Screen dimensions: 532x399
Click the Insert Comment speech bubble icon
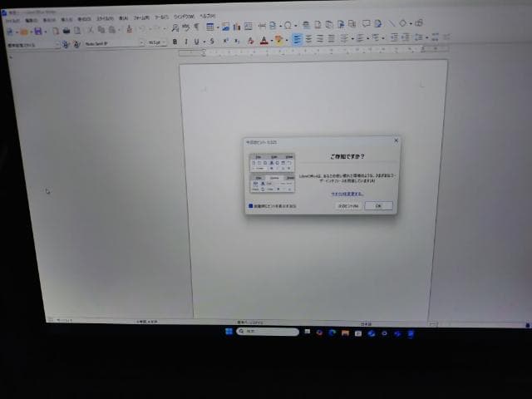(x=366, y=23)
